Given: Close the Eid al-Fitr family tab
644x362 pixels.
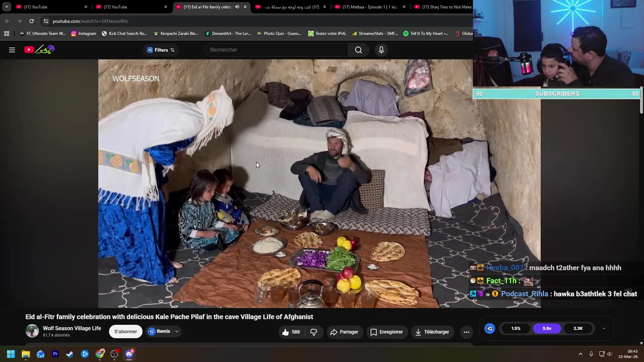Looking at the screenshot, I should pyautogui.click(x=245, y=7).
